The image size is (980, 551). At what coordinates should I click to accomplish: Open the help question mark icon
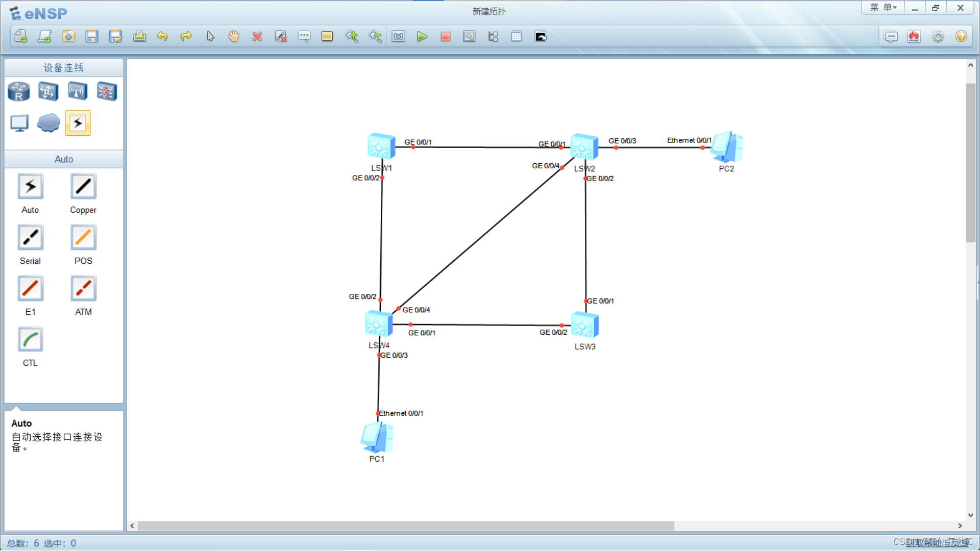pyautogui.click(x=961, y=36)
